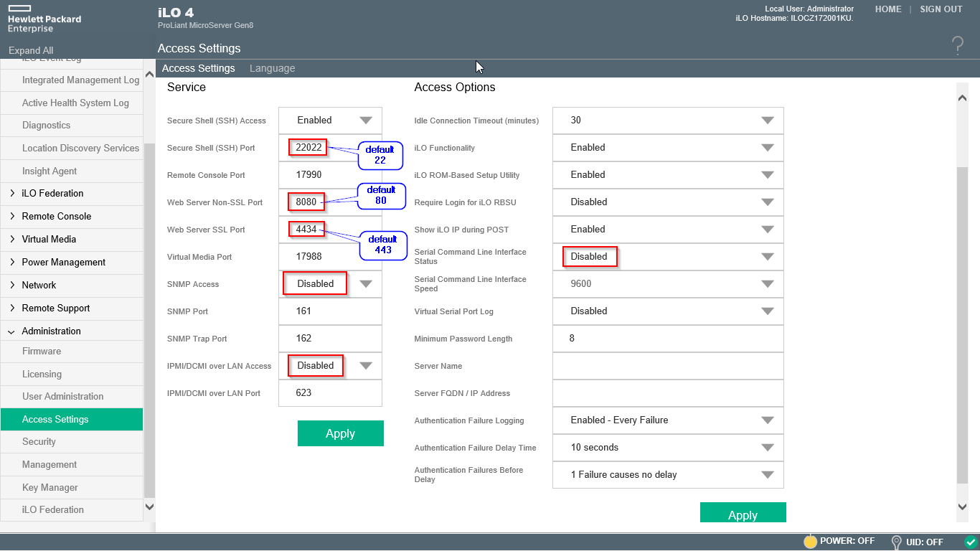The width and height of the screenshot is (980, 551).
Task: Edit the Virtual Media Port field
Action: tap(330, 257)
